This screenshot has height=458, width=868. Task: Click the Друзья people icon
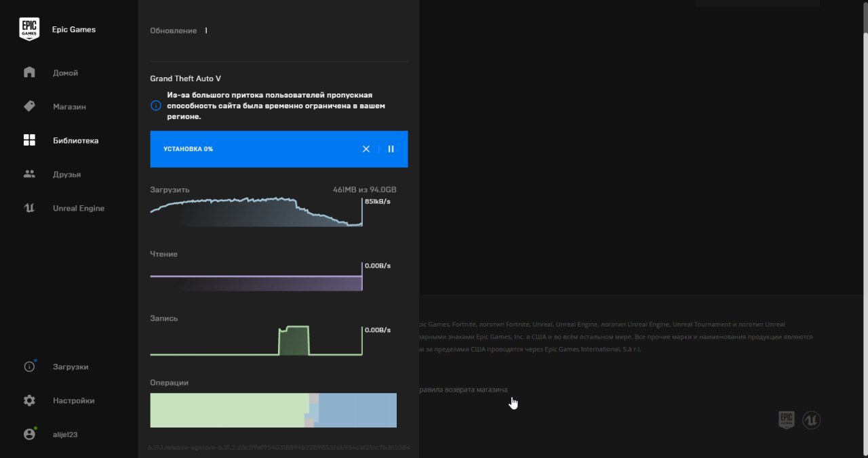coord(29,174)
